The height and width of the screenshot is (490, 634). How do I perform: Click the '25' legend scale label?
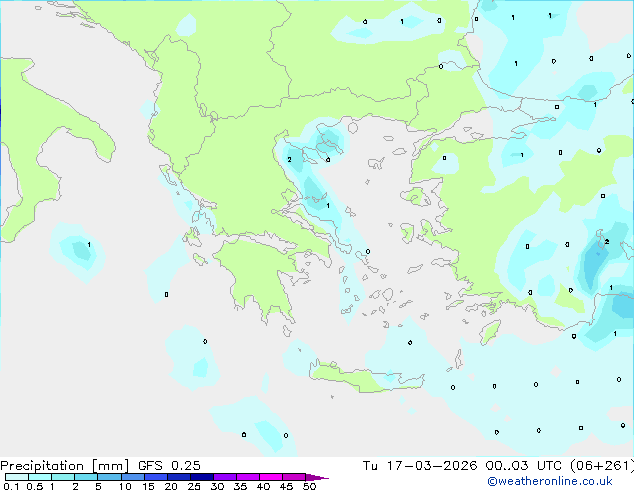(x=194, y=486)
